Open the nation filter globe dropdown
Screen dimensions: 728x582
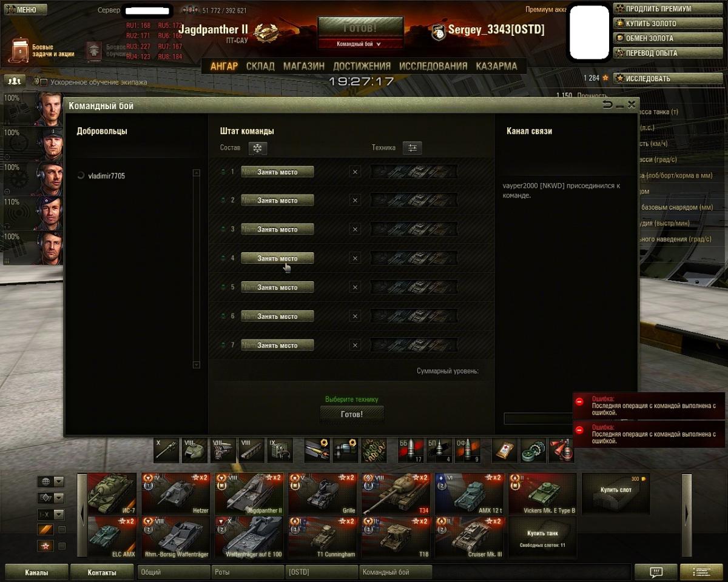point(51,482)
